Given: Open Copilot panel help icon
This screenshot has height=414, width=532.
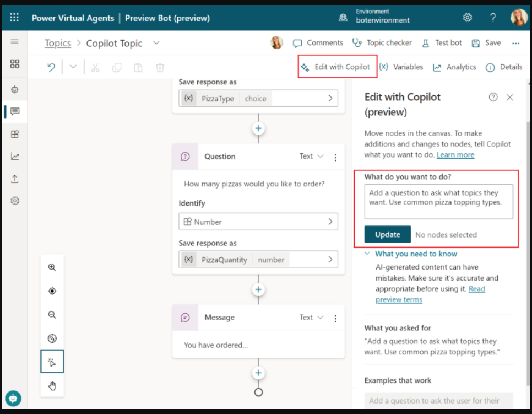Looking at the screenshot, I should click(493, 98).
